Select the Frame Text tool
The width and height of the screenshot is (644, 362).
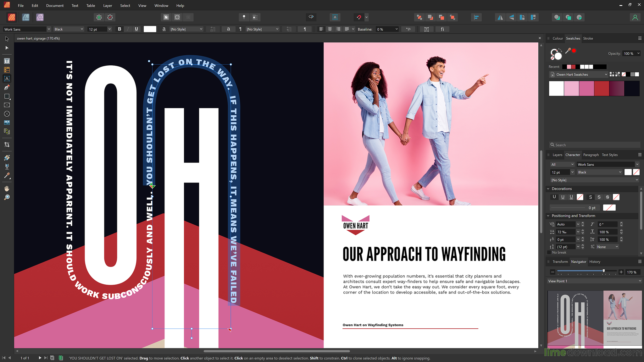(7, 61)
